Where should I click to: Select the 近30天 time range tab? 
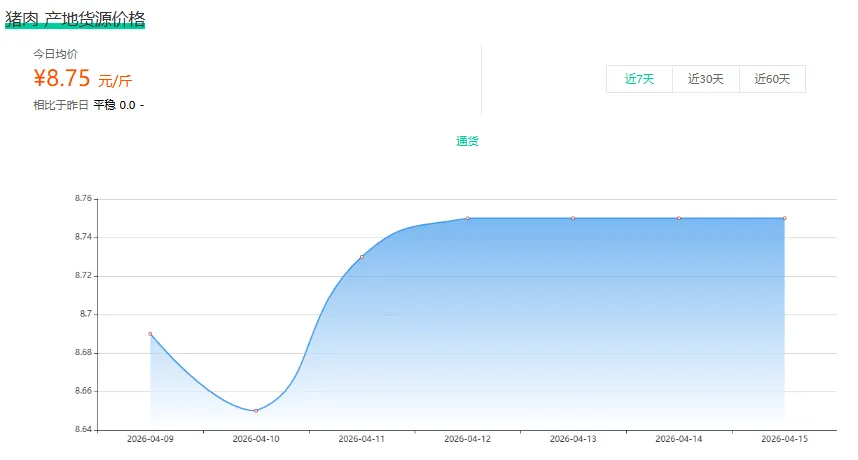point(706,79)
